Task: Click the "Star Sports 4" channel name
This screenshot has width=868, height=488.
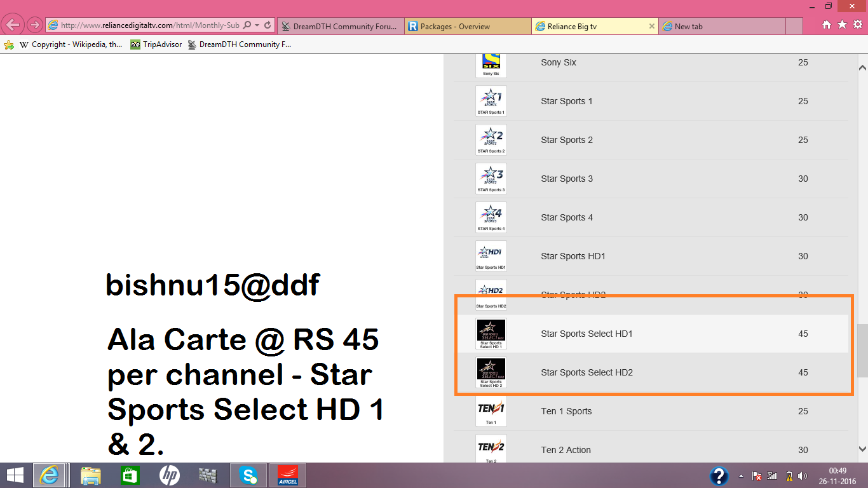Action: (567, 217)
